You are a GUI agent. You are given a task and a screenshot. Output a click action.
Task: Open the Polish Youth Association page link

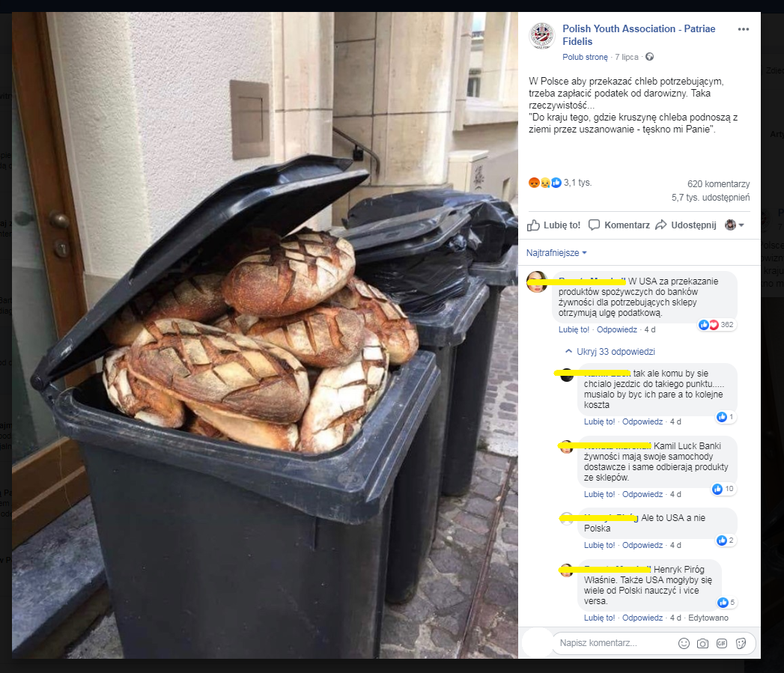[639, 35]
